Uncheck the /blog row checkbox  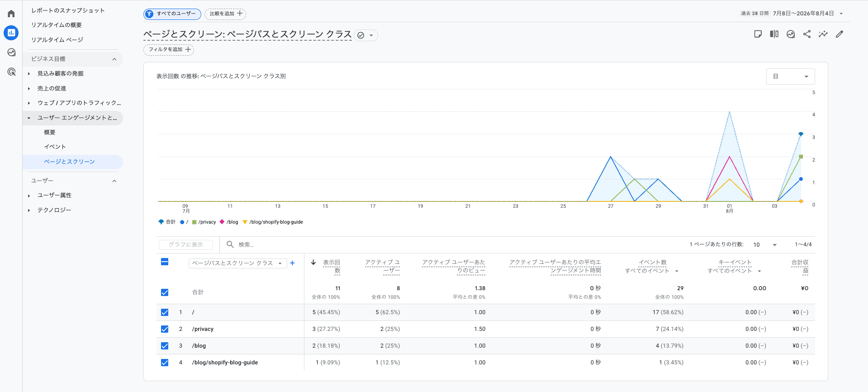click(165, 346)
